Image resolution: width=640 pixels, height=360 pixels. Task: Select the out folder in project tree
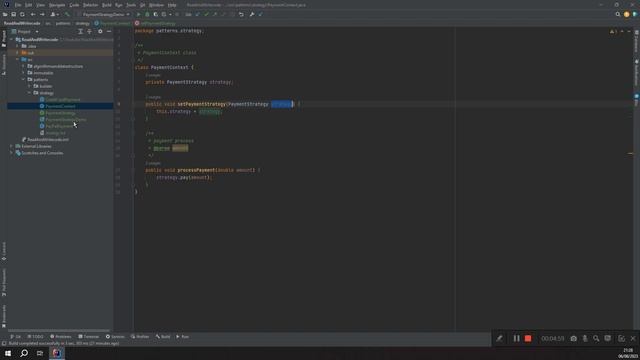[x=31, y=53]
